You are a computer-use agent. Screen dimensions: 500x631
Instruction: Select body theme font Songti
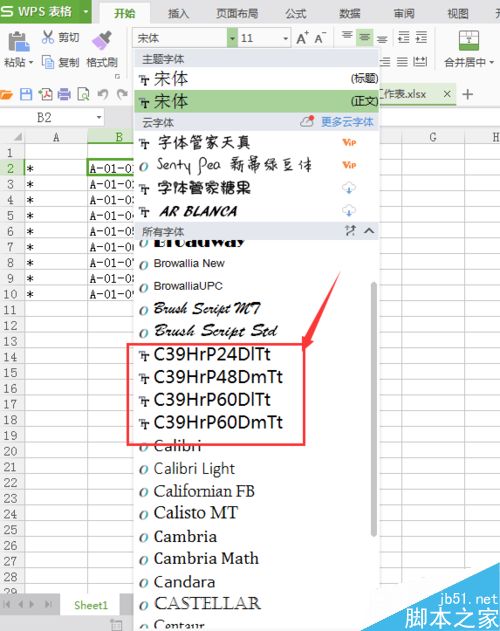256,101
